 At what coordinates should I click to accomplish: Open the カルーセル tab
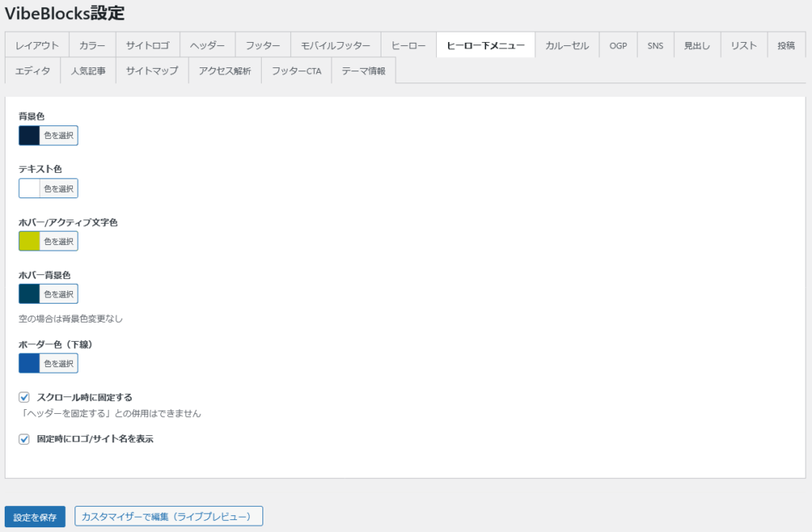pos(567,45)
